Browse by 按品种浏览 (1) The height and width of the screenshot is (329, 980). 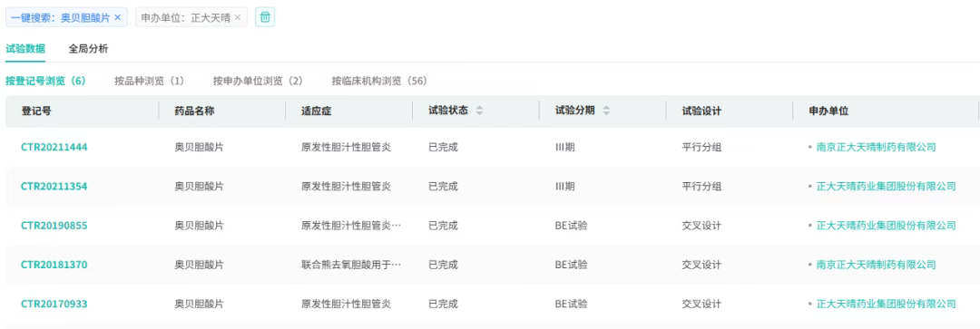[x=150, y=81]
